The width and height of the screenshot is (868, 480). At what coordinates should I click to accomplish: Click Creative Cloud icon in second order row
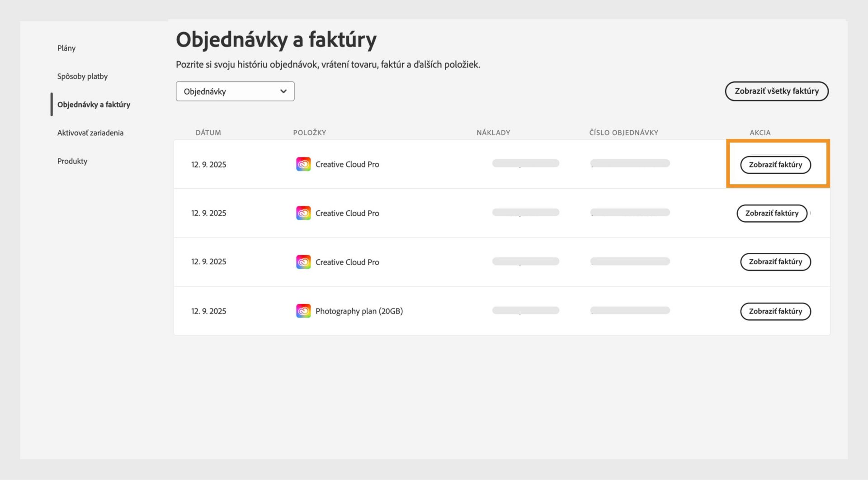pyautogui.click(x=303, y=213)
